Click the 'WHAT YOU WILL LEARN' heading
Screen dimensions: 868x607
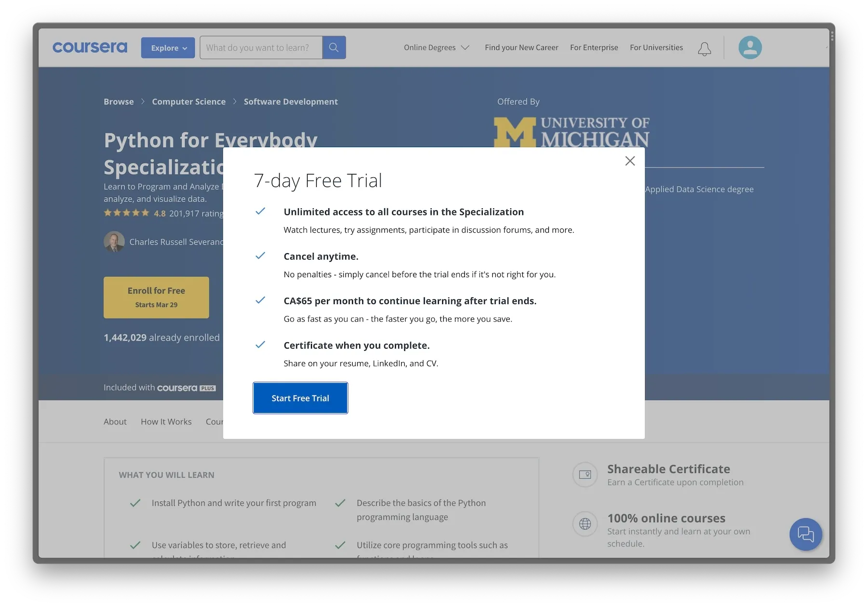[x=166, y=475]
